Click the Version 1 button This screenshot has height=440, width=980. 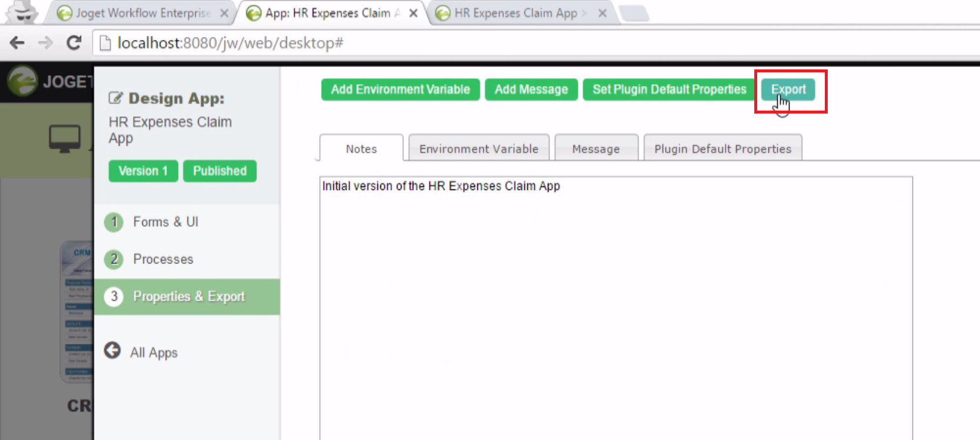(143, 171)
